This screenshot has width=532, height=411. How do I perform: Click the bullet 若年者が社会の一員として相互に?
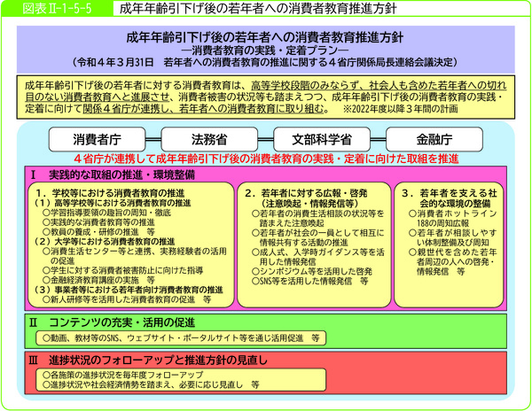(x=318, y=237)
